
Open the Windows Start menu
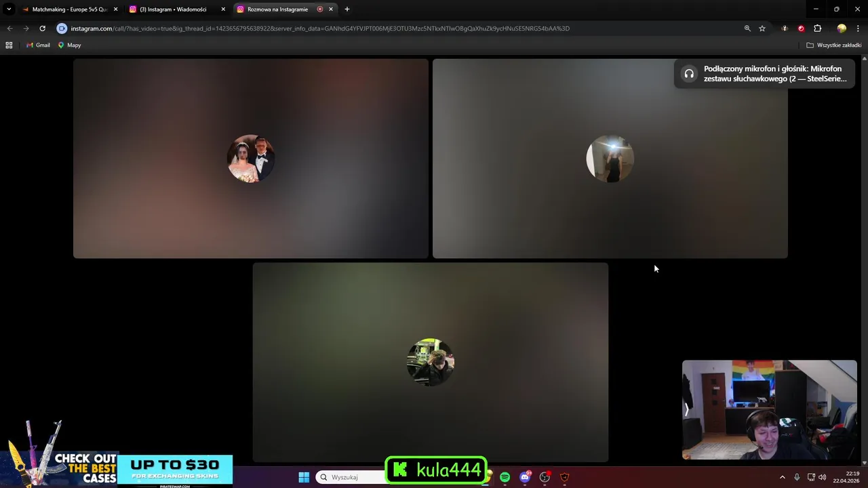(304, 477)
